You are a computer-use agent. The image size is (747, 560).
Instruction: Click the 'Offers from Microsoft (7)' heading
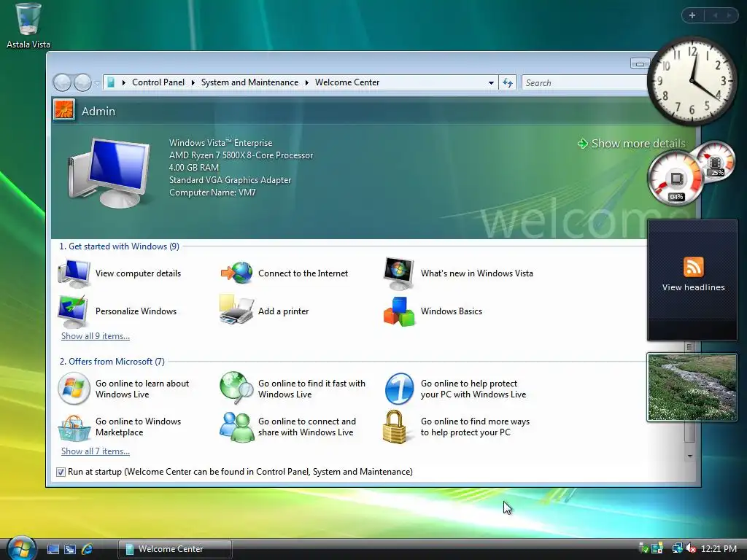(112, 362)
